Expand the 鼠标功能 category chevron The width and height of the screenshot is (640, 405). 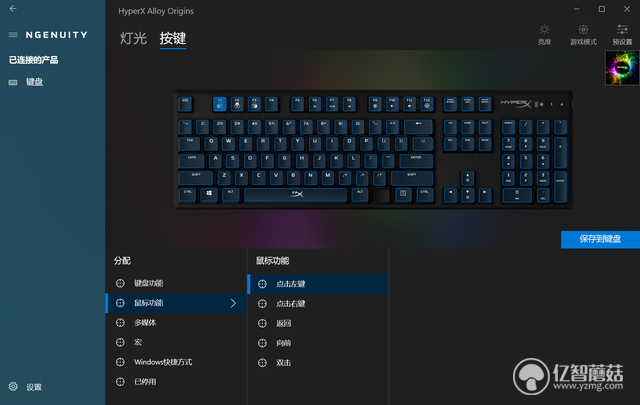click(x=233, y=303)
